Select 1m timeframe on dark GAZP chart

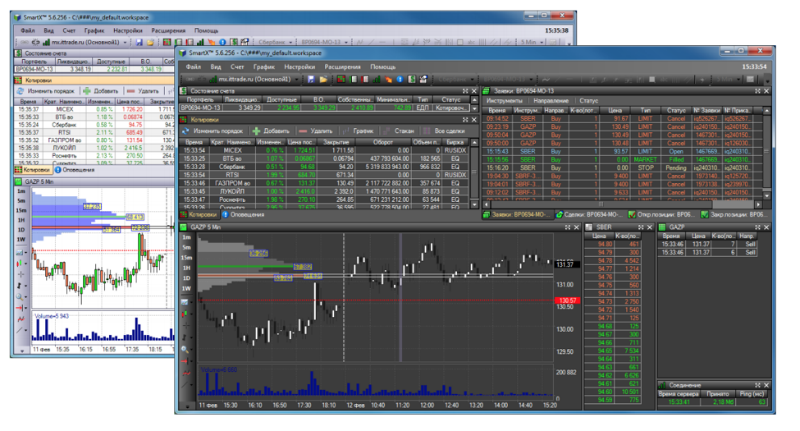click(186, 237)
